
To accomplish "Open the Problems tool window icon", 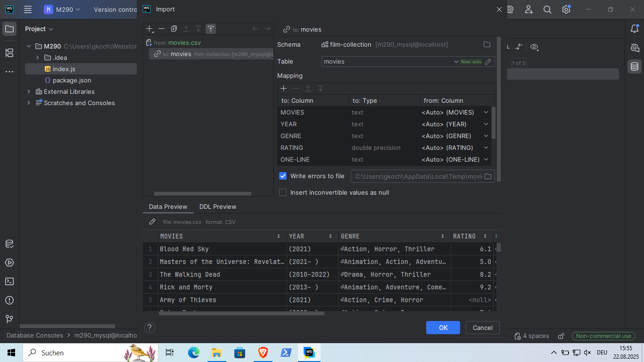I will (x=9, y=300).
